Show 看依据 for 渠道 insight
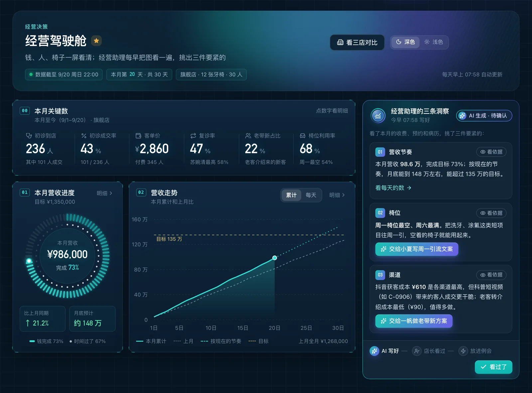Image resolution: width=532 pixels, height=393 pixels. coord(491,275)
